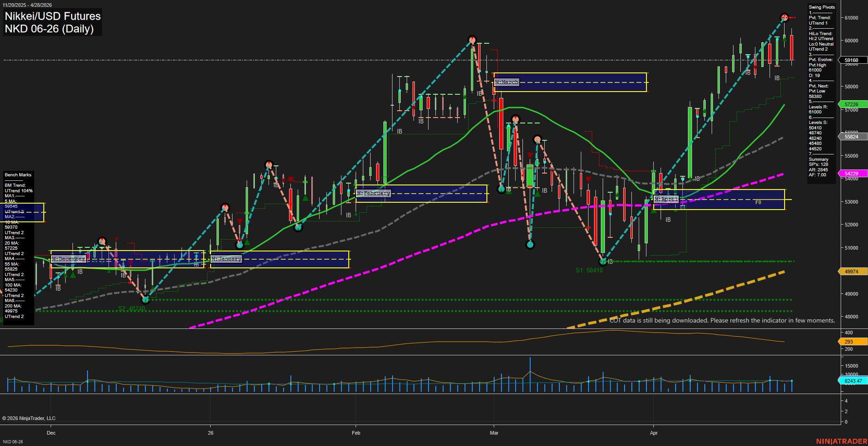This screenshot has width=868, height=446.
Task: Click the red sell triangle marker near the March high
Action: click(530, 155)
